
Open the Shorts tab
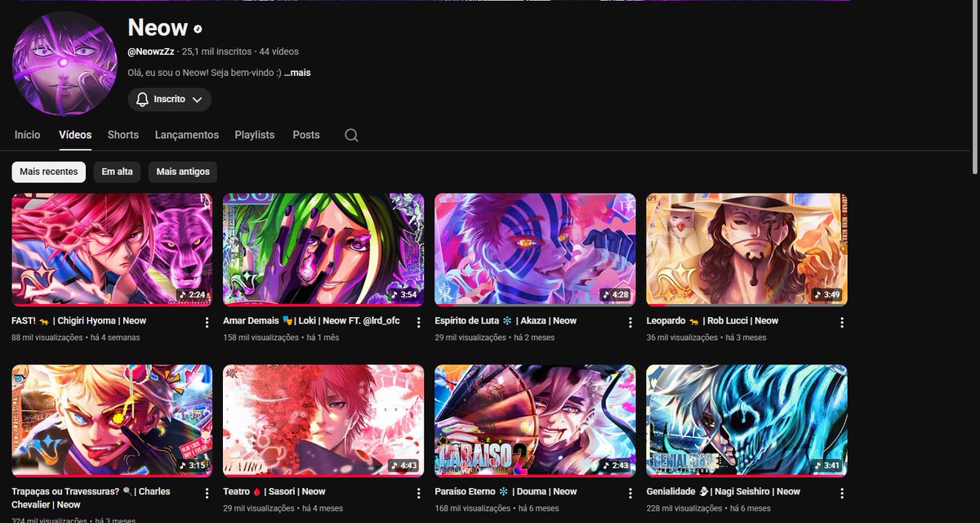123,135
